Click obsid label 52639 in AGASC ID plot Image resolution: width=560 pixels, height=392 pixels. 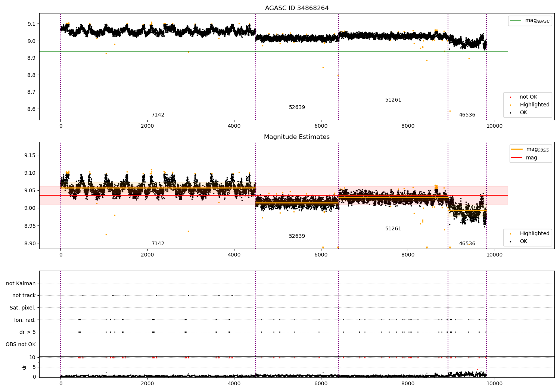click(297, 108)
